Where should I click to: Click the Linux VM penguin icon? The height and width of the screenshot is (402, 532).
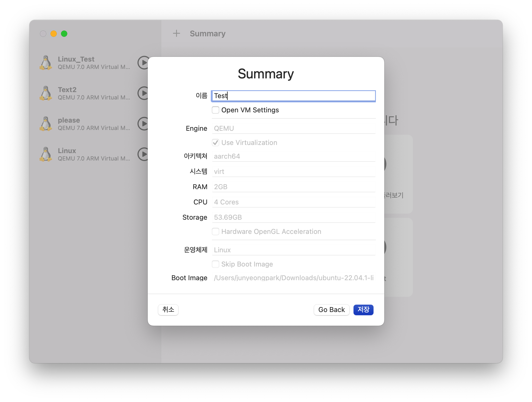46,154
